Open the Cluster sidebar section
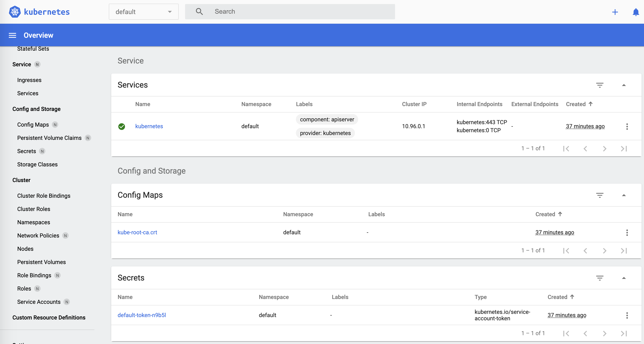This screenshot has height=344, width=644. click(x=21, y=180)
